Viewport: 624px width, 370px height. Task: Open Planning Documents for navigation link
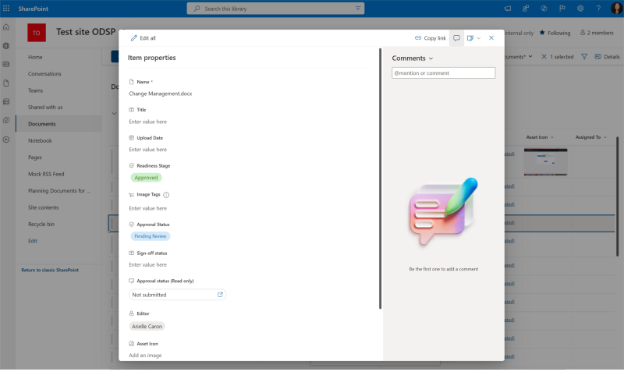(x=59, y=191)
